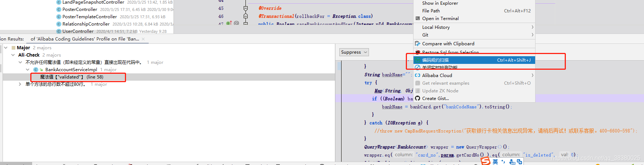The height and width of the screenshot is (165, 644).
Task: Click the @Transactional annotation in editor
Action: coord(276,16)
